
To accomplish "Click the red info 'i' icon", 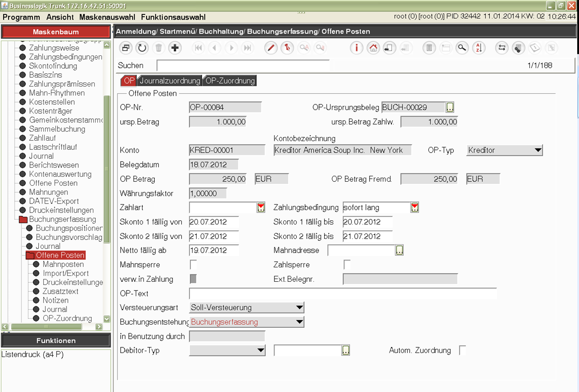I will point(356,48).
